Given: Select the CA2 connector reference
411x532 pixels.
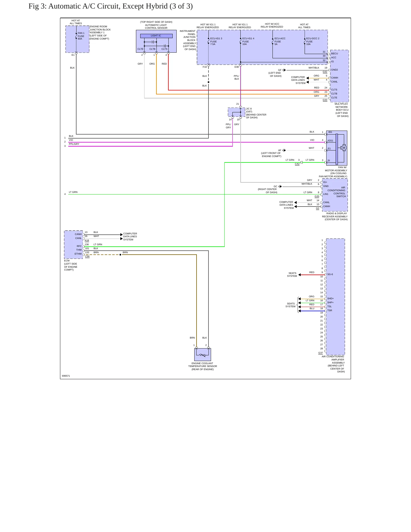Looking at the screenshot, I should point(297,164).
